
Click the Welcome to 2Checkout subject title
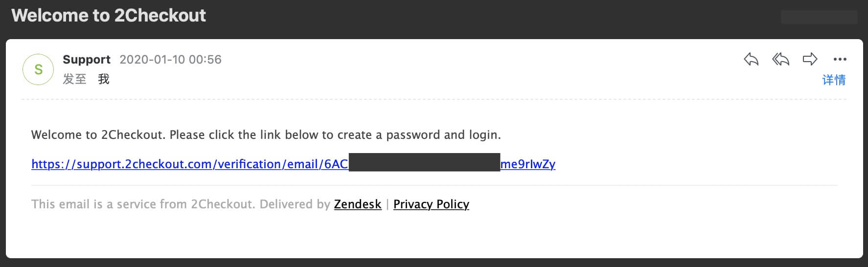(109, 16)
